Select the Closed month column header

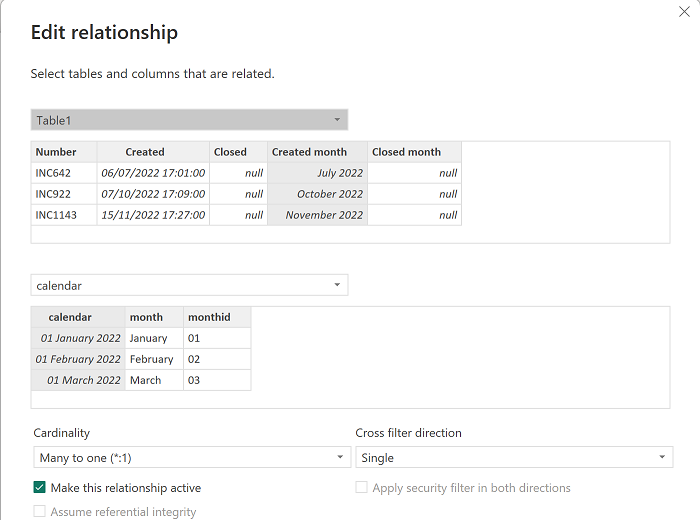(406, 152)
